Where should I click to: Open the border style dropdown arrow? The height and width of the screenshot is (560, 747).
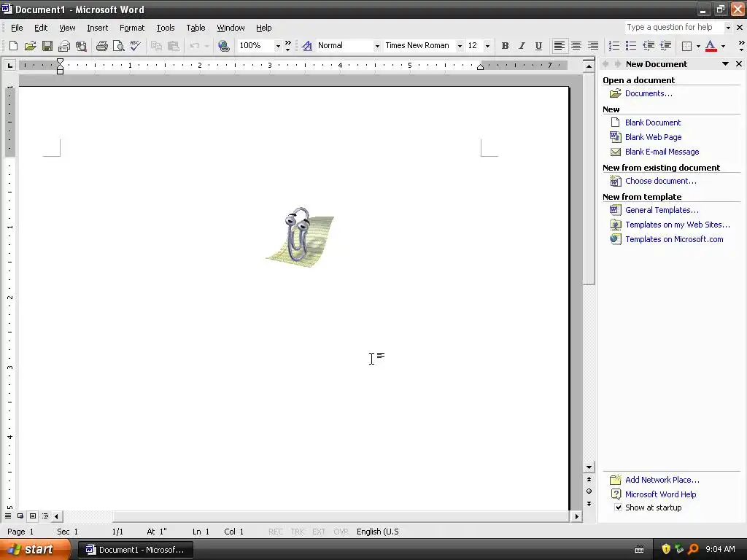(x=698, y=46)
